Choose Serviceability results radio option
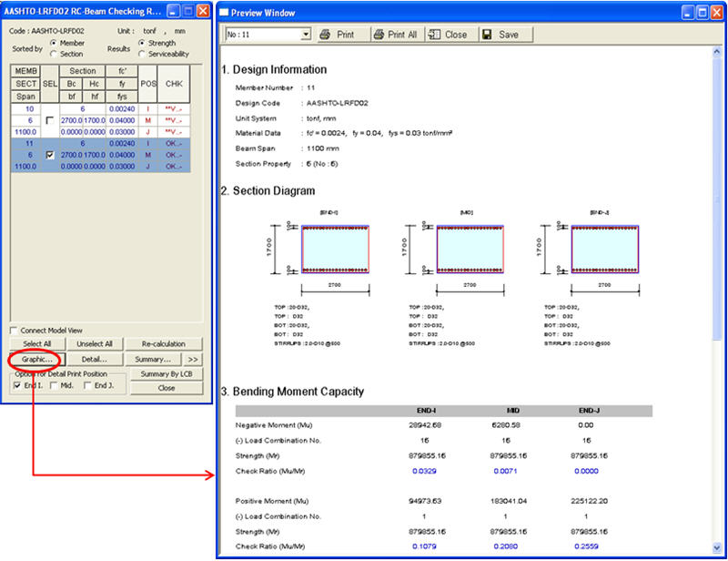Viewport: 728px width, 561px height. 142,53
